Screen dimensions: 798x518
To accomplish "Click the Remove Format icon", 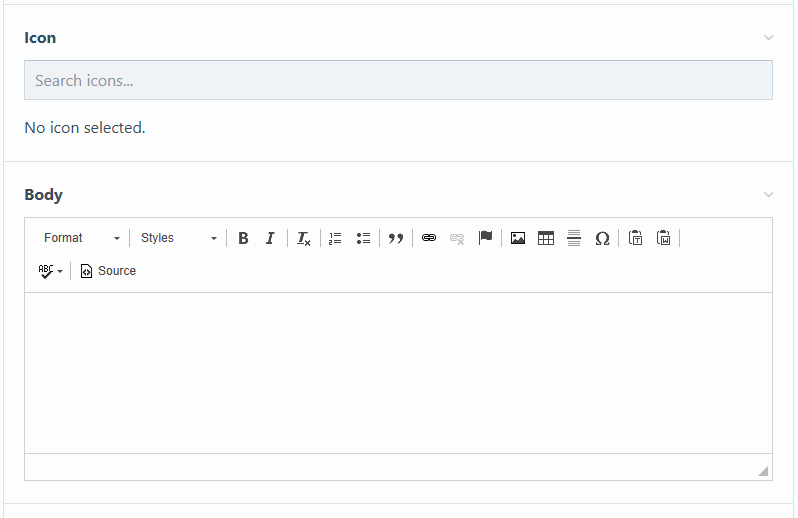I will tap(304, 238).
